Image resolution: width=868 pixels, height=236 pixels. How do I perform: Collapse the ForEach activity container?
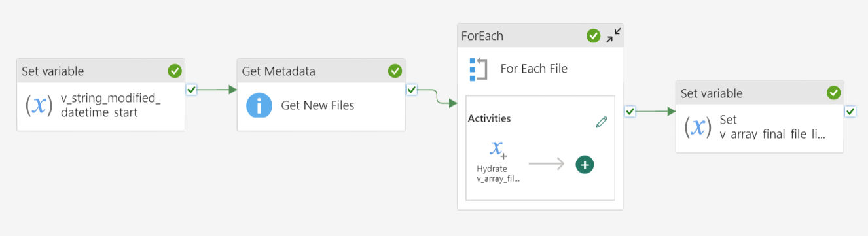[613, 36]
